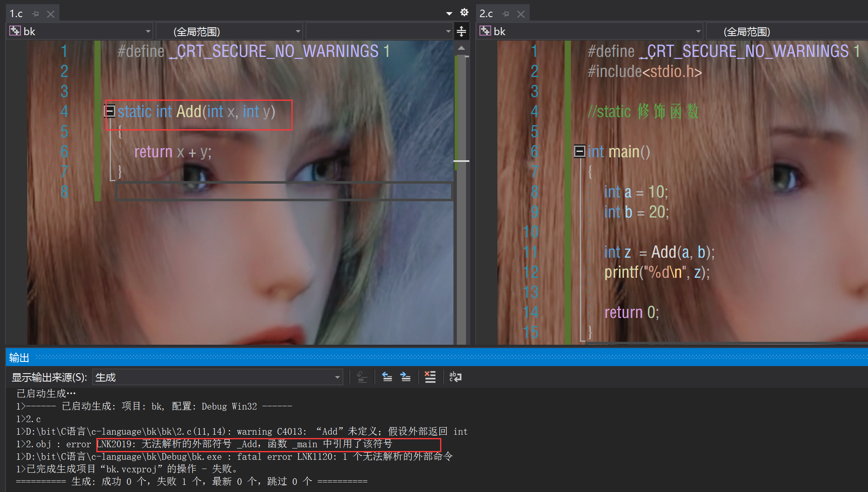Viewport: 868px width, 492px height.
Task: Collapse the main function block
Action: (x=580, y=151)
